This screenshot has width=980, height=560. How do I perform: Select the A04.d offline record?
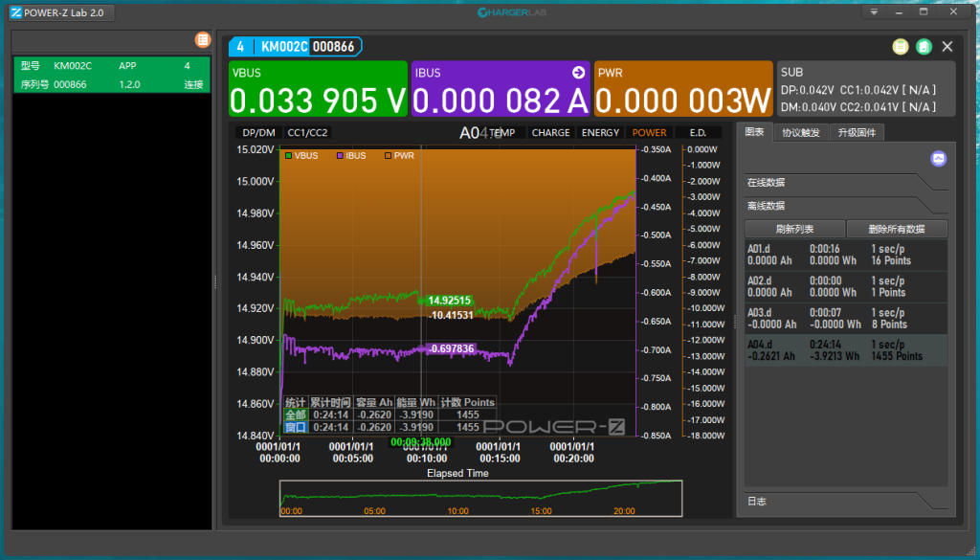click(x=846, y=350)
